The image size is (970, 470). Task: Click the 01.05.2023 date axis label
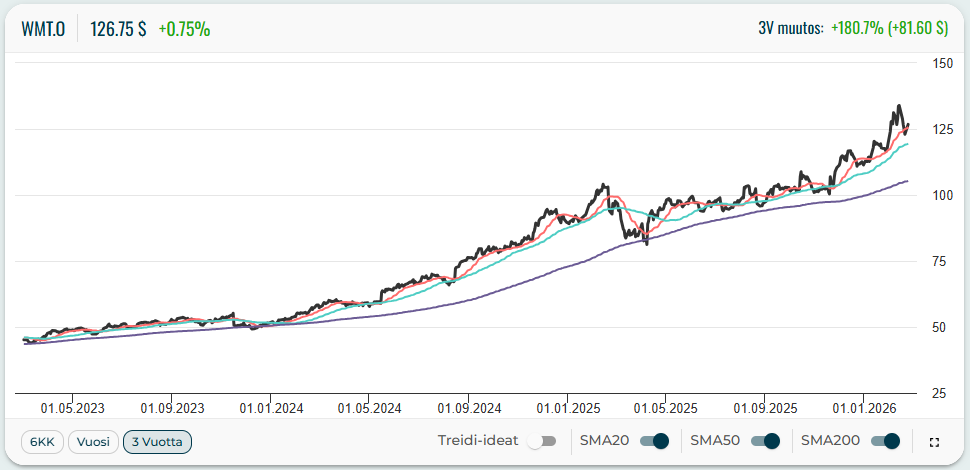tap(72, 408)
